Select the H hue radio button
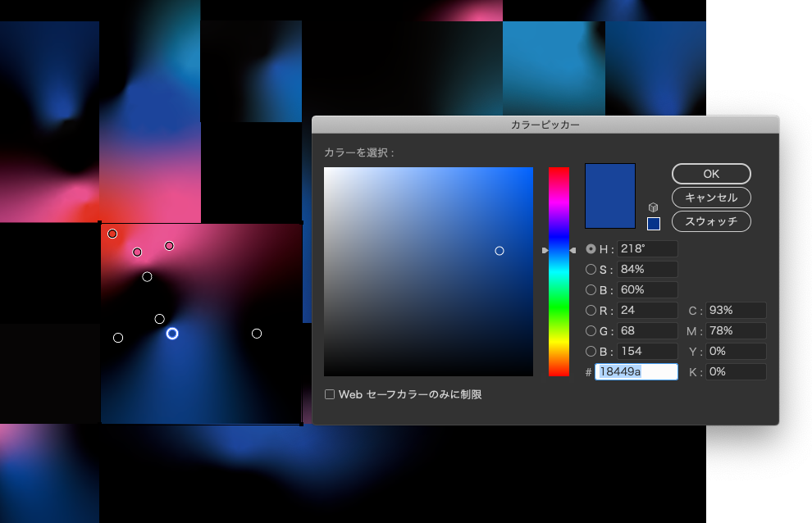Viewport: 812px width, 523px height. 591,248
